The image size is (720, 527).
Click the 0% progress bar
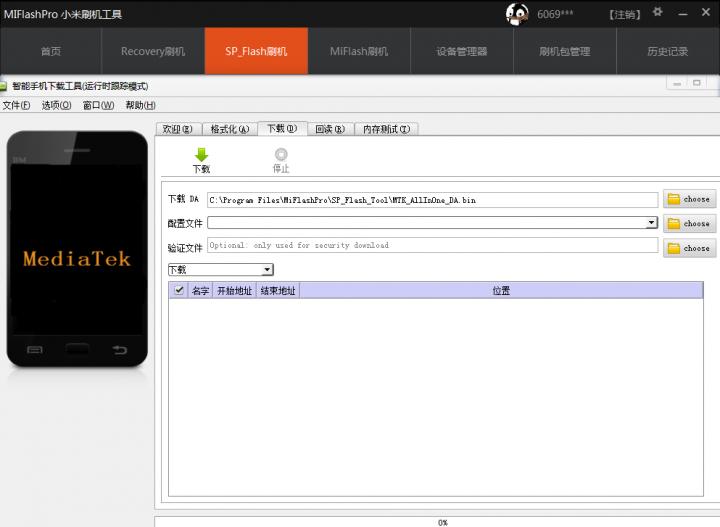click(x=437, y=522)
